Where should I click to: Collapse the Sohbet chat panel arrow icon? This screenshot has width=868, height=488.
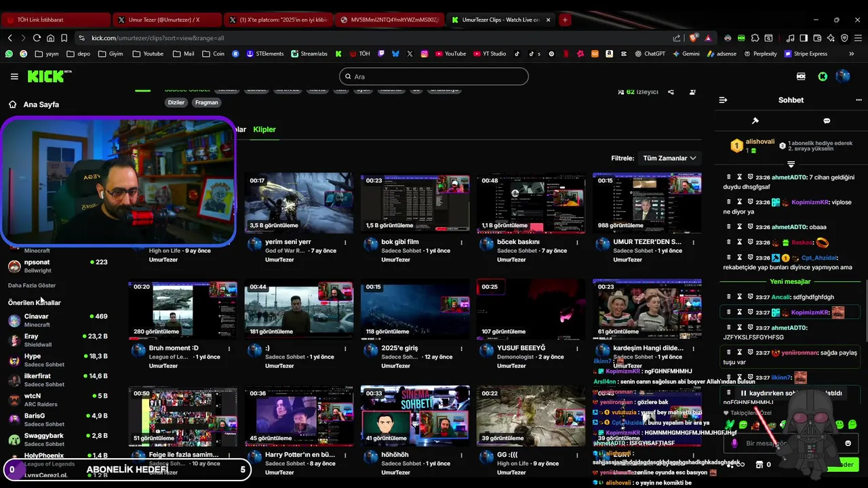[x=723, y=100]
